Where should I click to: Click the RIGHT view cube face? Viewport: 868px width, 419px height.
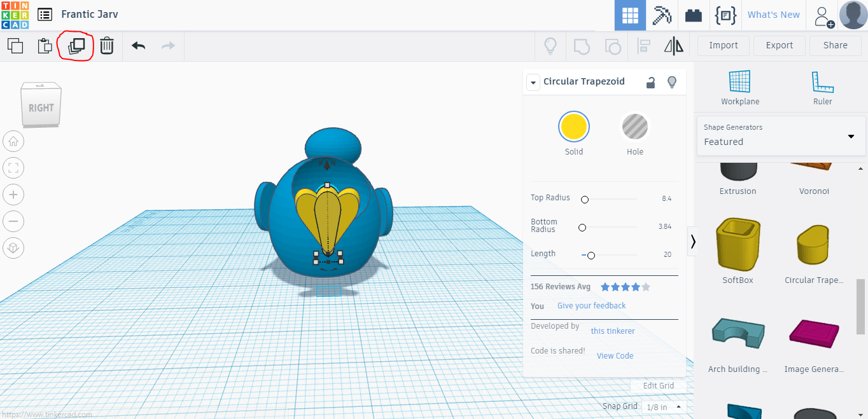click(41, 109)
